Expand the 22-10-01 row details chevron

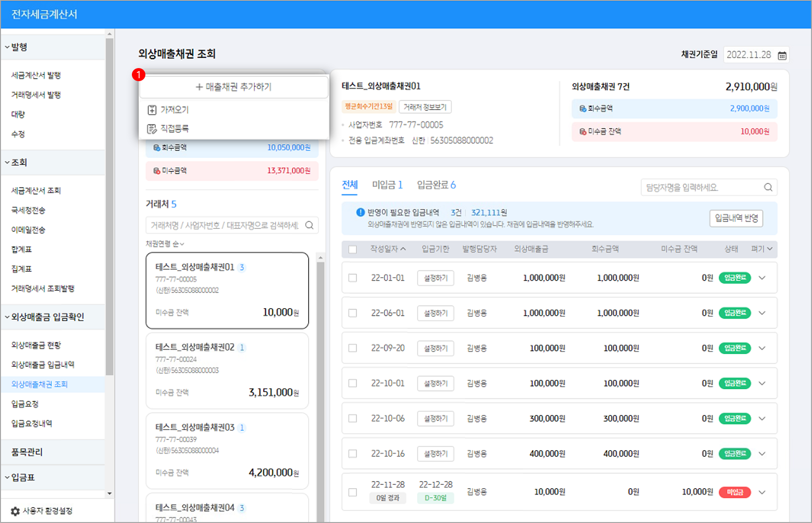click(x=762, y=383)
